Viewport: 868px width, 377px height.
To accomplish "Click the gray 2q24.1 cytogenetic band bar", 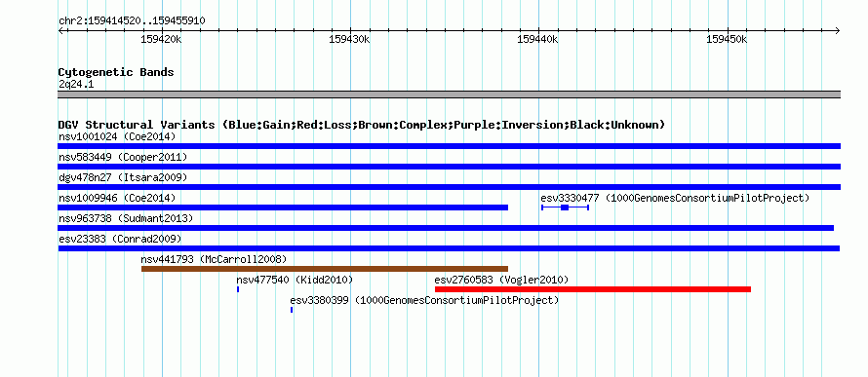I will 449,94.
